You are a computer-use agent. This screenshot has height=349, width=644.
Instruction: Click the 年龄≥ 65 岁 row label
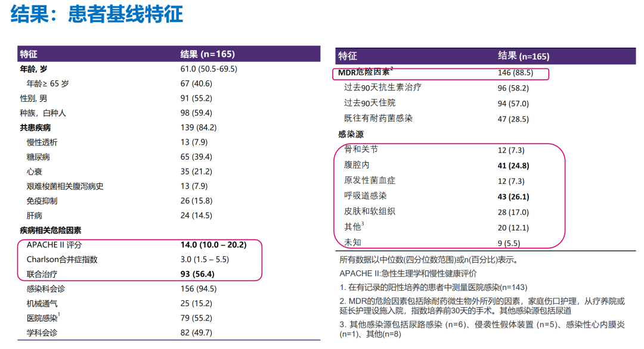coord(48,84)
